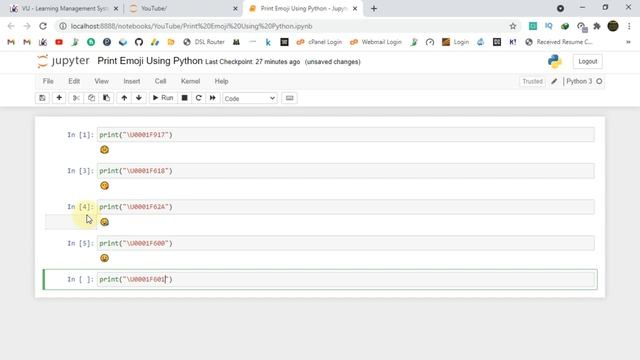Rename notebook via Print Emoji Using Python title
This screenshot has height=360, width=640.
click(150, 61)
